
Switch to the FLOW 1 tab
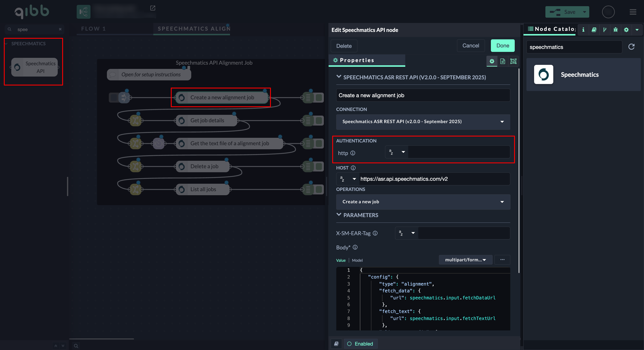[93, 29]
